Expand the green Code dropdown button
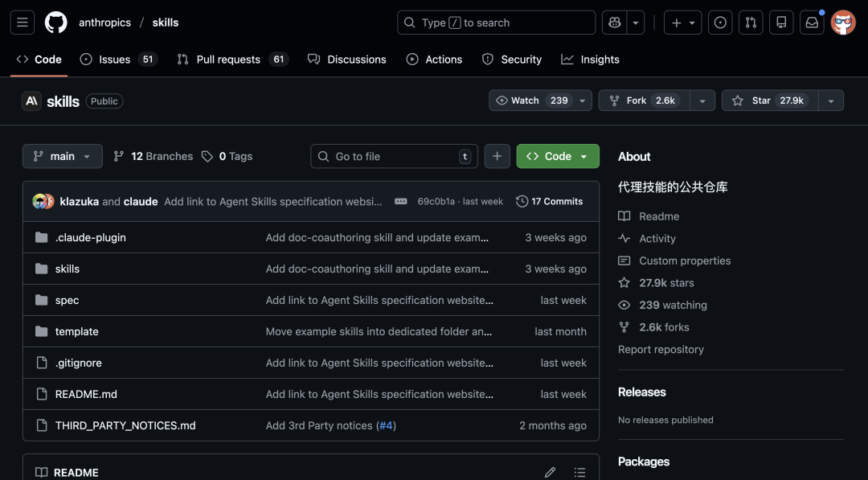This screenshot has width=868, height=480. point(558,156)
